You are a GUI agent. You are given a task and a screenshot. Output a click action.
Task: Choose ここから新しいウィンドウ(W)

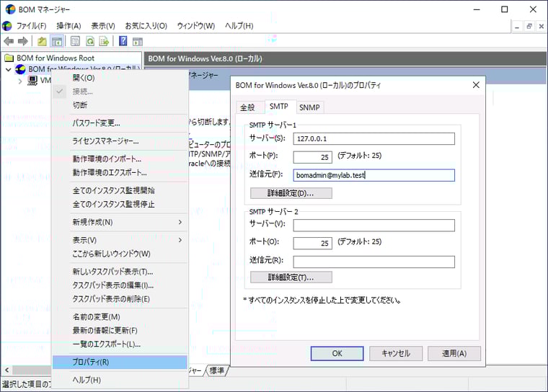click(120, 254)
